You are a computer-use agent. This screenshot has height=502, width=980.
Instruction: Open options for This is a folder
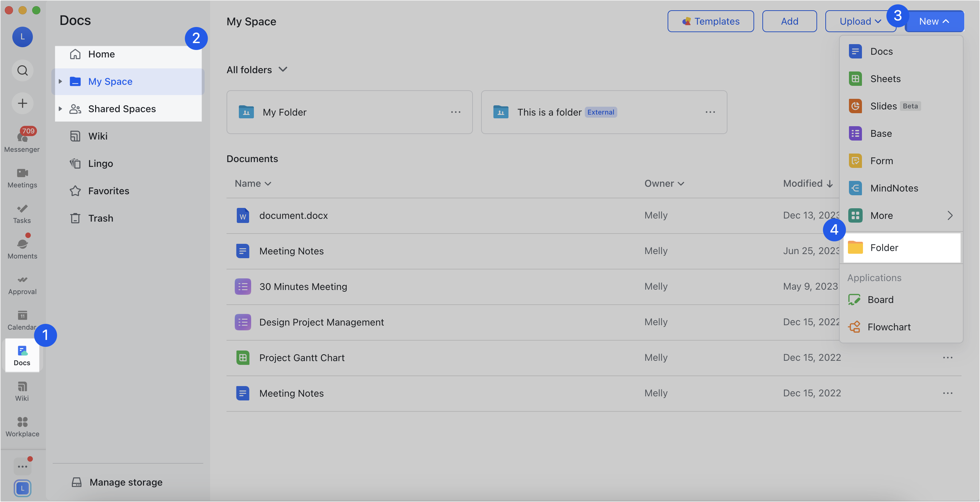pos(710,112)
